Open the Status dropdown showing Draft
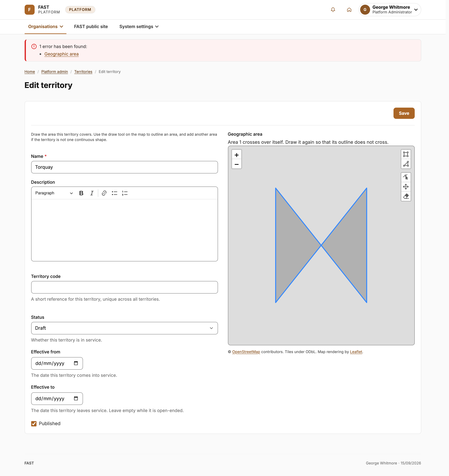Screen dimensions: 449x476 (x=124, y=328)
